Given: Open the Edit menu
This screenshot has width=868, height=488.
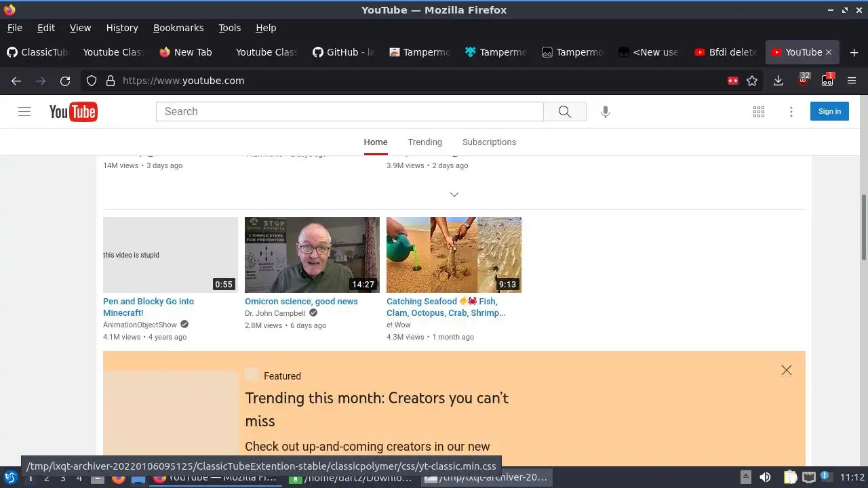Looking at the screenshot, I should pos(46,28).
